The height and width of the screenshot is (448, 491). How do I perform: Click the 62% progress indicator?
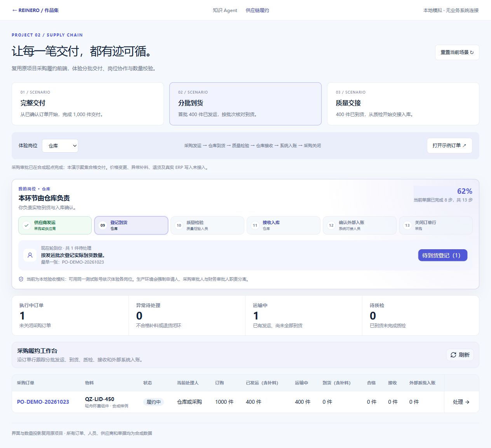[465, 191]
